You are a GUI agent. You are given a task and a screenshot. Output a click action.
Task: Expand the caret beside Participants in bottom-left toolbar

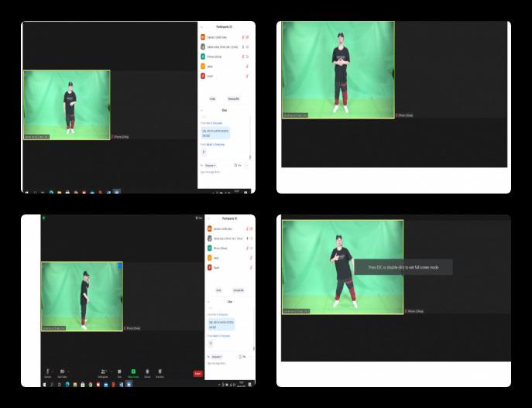pos(111,372)
